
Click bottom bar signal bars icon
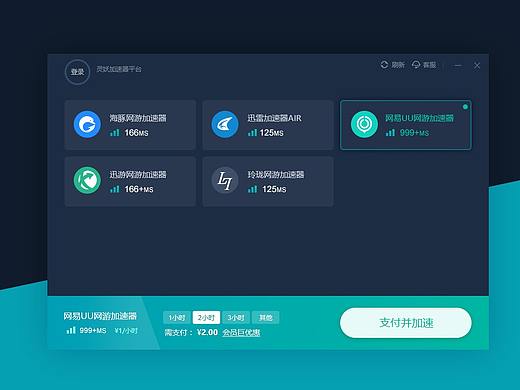click(71, 330)
